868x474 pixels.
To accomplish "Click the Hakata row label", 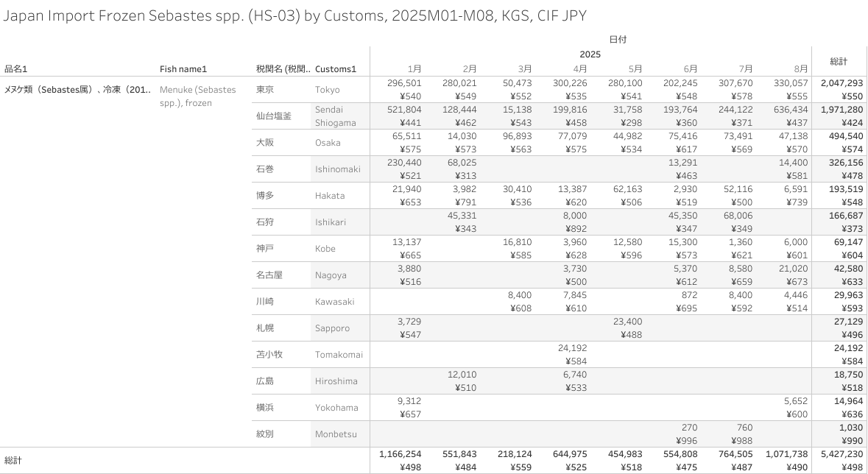I will point(330,196).
